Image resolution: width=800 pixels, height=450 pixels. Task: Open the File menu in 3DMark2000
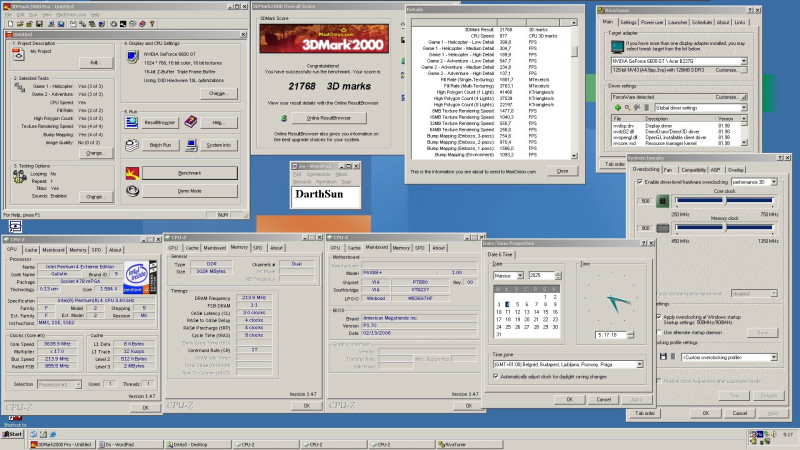(8, 15)
